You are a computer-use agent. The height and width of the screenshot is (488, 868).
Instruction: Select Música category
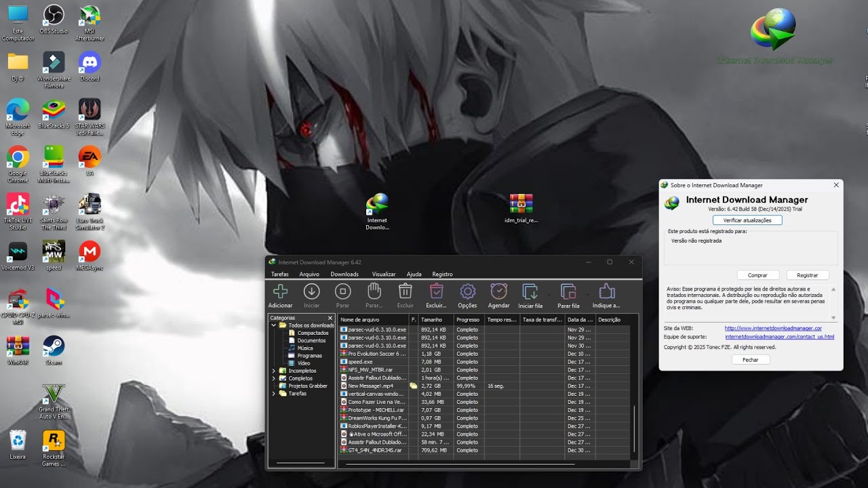[300, 348]
